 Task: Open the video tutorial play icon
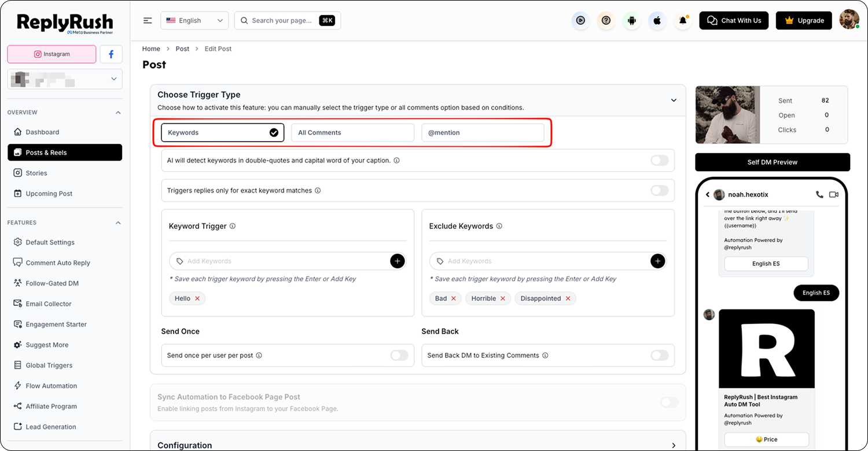tap(580, 21)
